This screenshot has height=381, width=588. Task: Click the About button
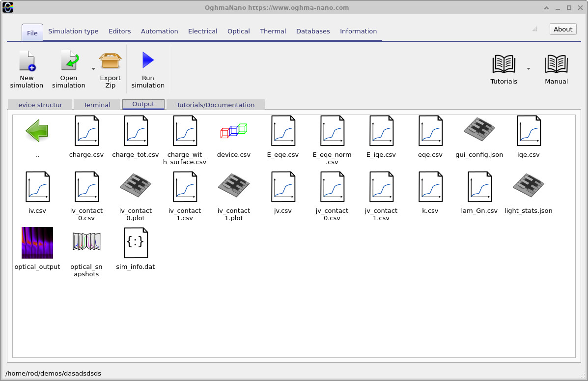pyautogui.click(x=563, y=29)
